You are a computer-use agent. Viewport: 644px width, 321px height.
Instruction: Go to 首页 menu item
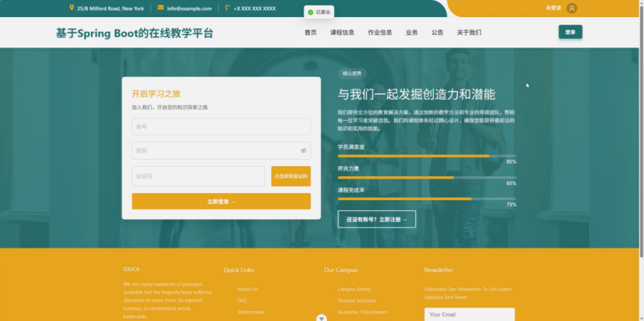pos(311,33)
